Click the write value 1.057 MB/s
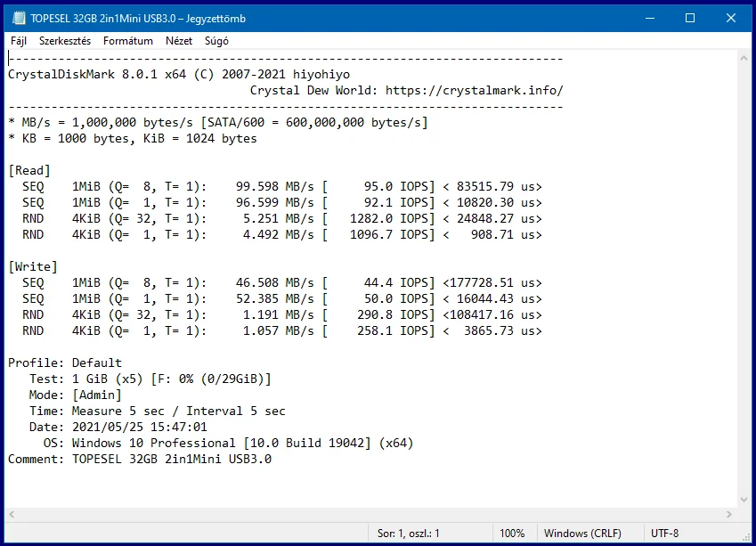Image resolution: width=756 pixels, height=546 pixels. (278, 330)
